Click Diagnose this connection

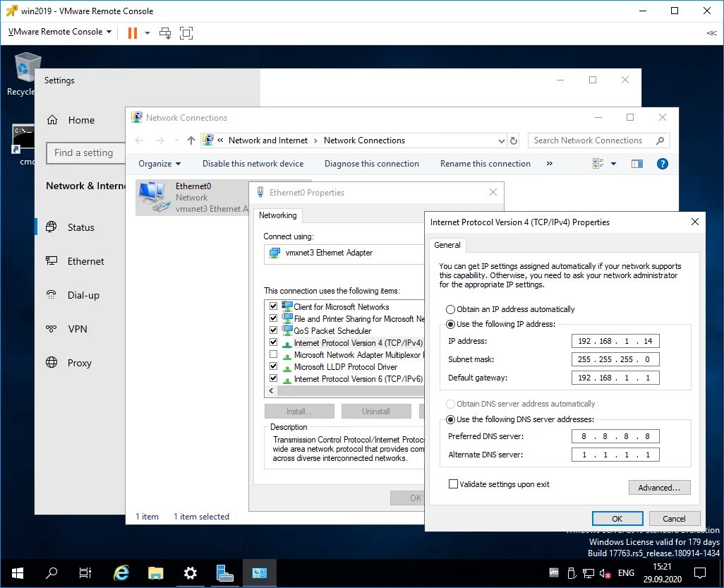(x=372, y=164)
